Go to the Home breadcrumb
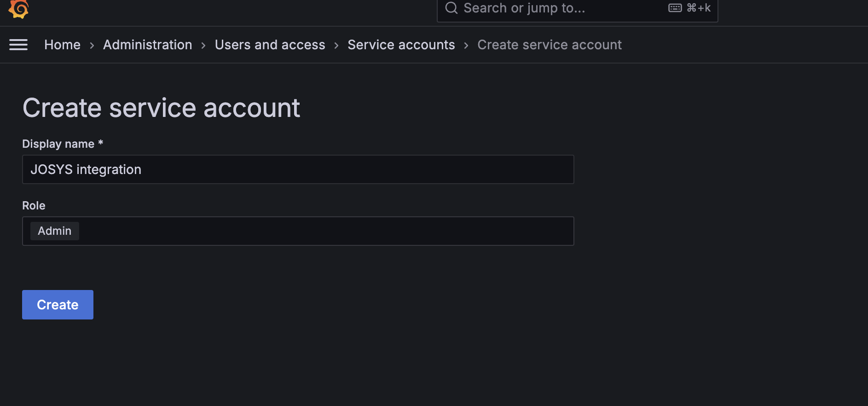 tap(62, 45)
